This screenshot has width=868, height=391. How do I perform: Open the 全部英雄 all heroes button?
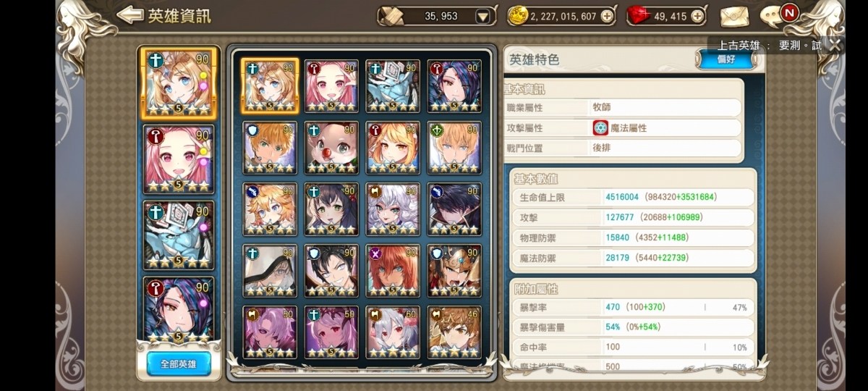[x=179, y=363]
